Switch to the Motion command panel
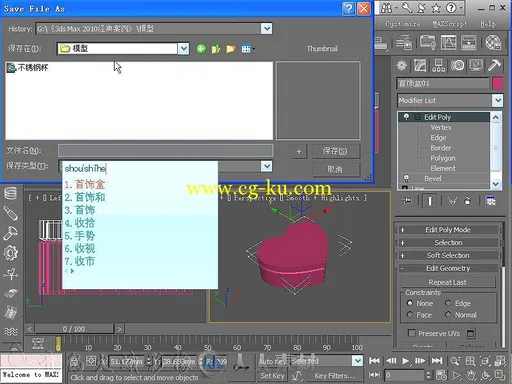Image resolution: width=512 pixels, height=384 pixels. (457, 65)
